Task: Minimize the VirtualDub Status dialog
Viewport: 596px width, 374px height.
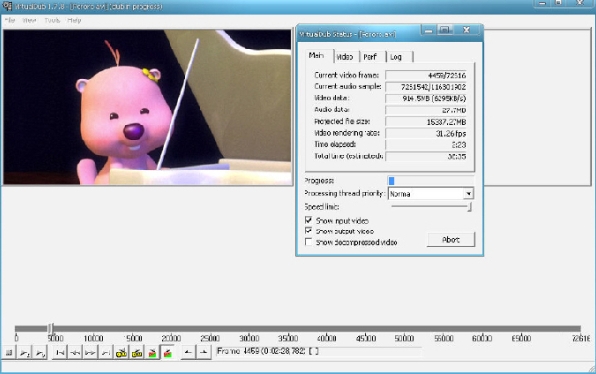Action: click(x=429, y=30)
